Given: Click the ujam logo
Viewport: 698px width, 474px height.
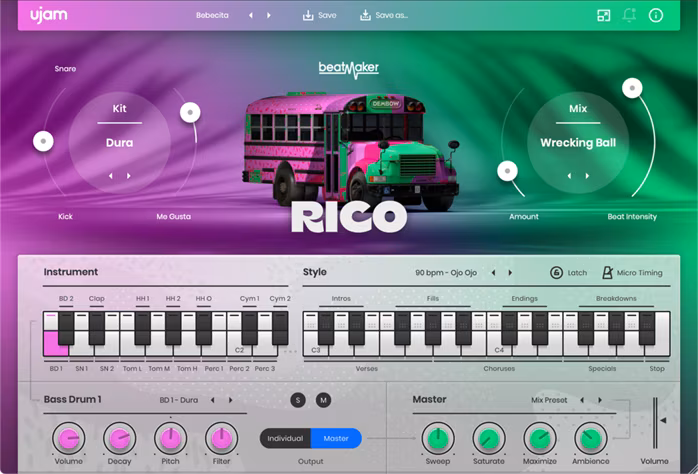Looking at the screenshot, I should pyautogui.click(x=49, y=15).
